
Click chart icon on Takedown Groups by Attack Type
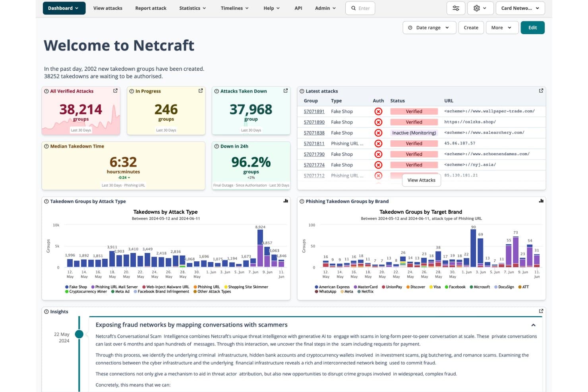click(286, 201)
